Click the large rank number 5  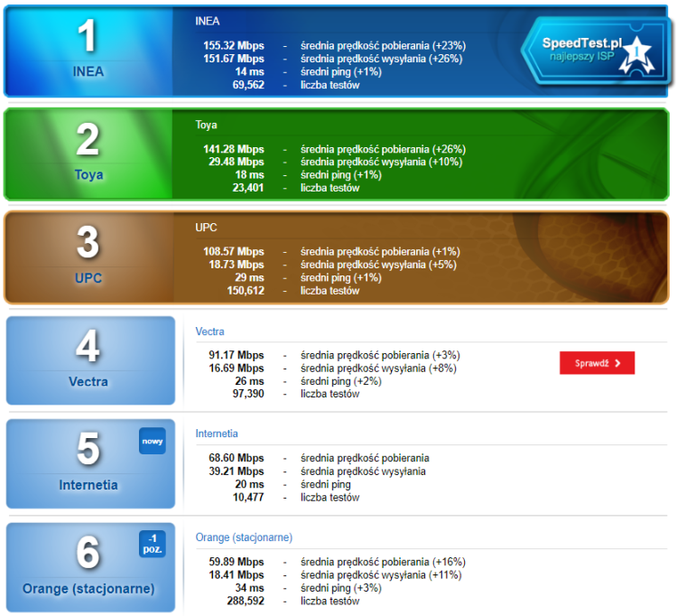pyautogui.click(x=88, y=450)
